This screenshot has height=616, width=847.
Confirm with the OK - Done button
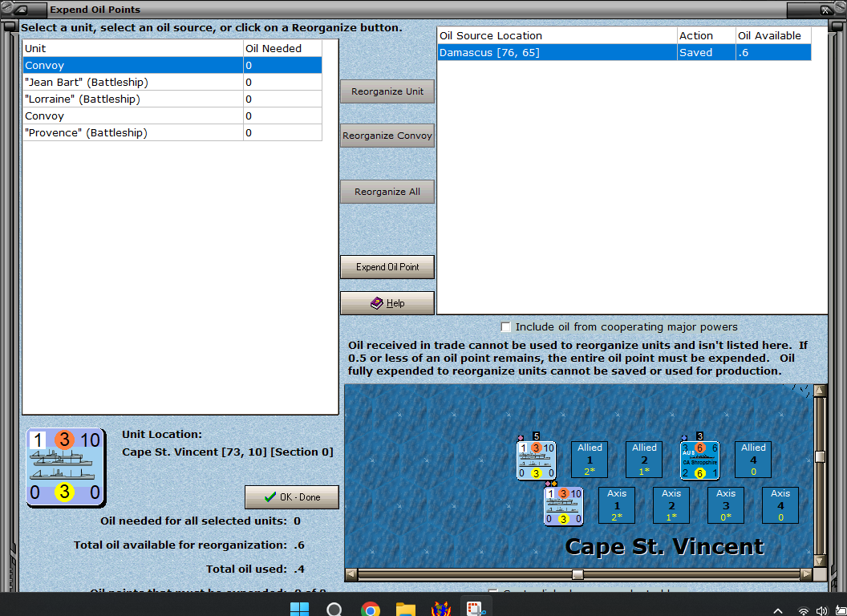tap(292, 497)
